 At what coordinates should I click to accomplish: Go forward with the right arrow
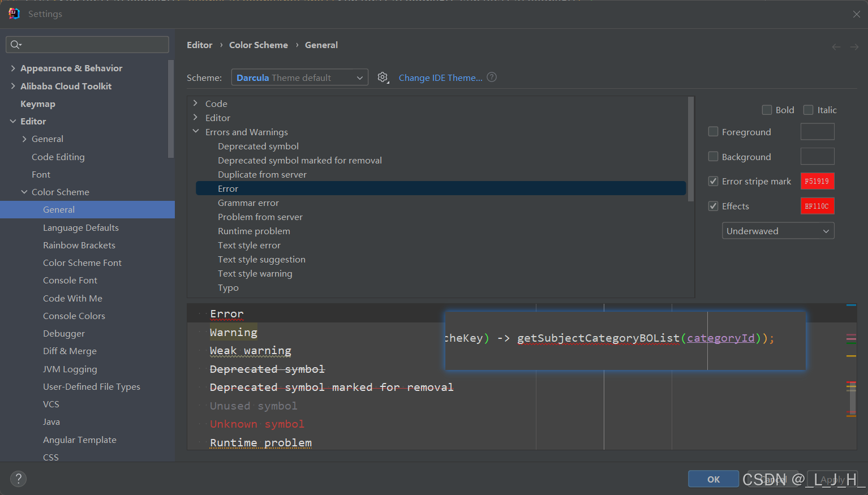coord(854,47)
